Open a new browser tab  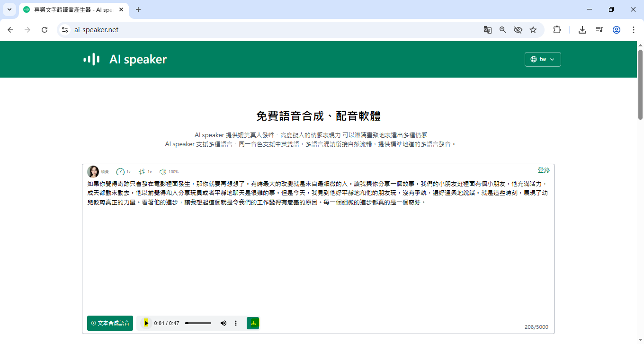[138, 9]
